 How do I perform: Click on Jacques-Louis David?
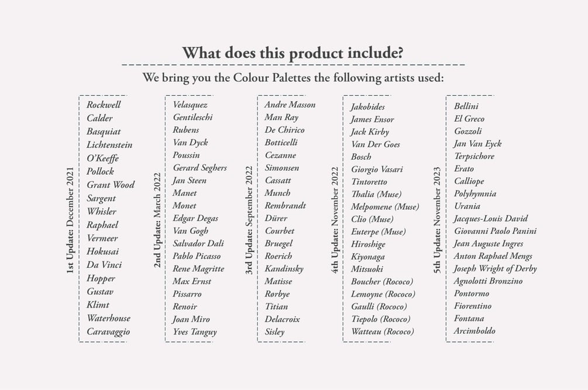[490, 218]
